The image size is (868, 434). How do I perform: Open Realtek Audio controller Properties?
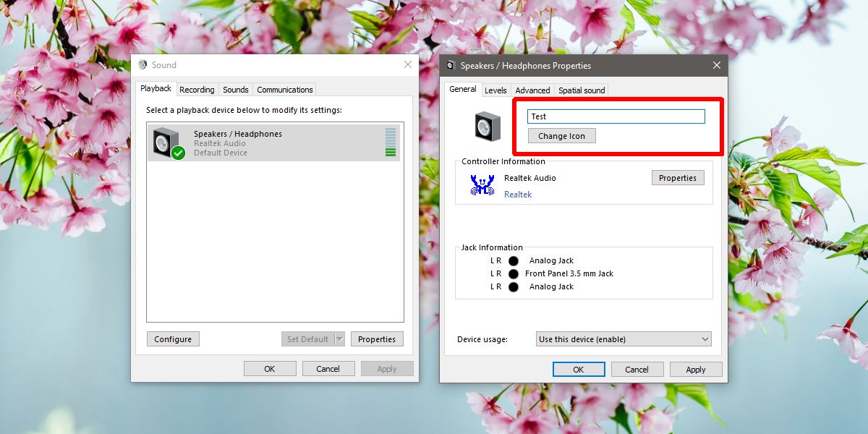(678, 178)
